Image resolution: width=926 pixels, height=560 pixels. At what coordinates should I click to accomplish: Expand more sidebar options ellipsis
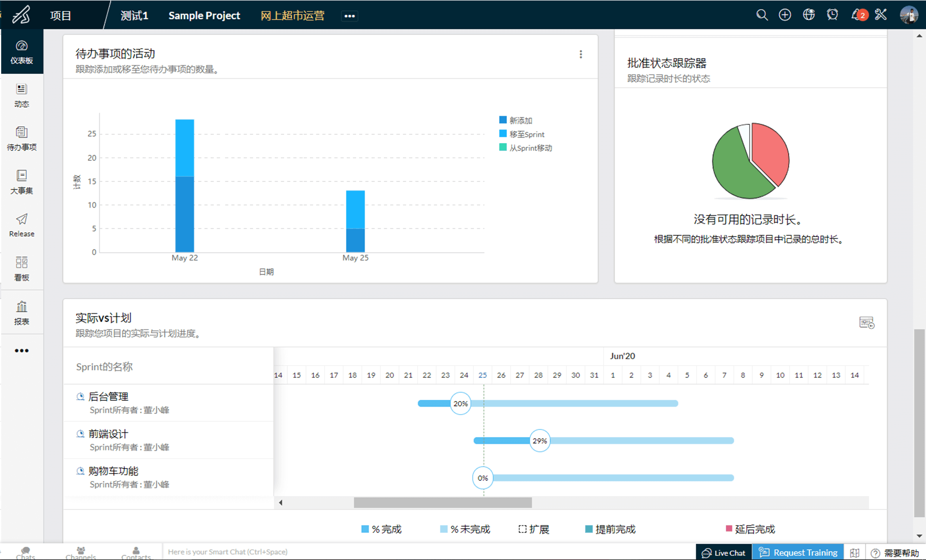pyautogui.click(x=22, y=351)
